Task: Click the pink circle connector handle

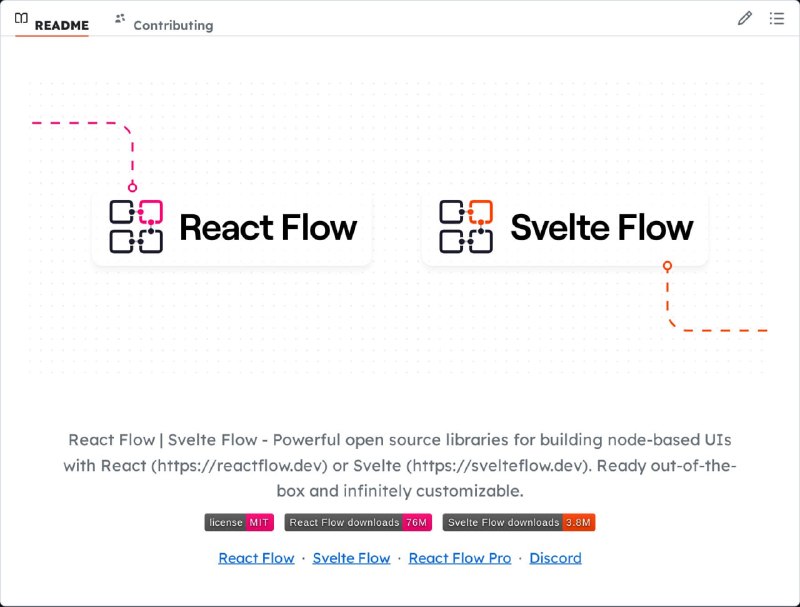Action: (132, 187)
